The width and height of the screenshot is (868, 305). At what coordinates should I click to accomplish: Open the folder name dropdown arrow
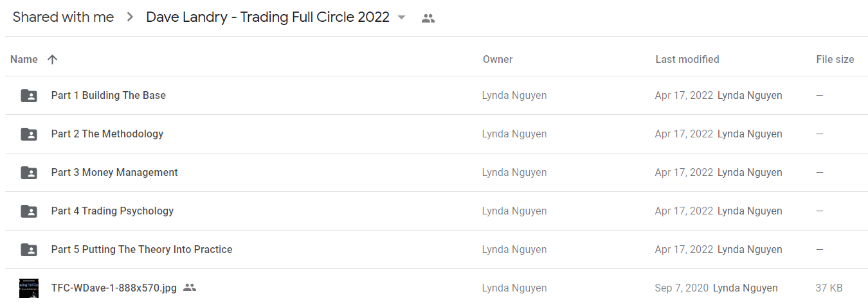click(402, 17)
